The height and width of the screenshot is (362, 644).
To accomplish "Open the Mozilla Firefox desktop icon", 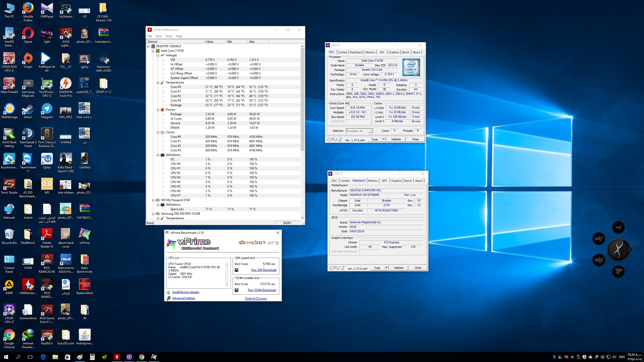I will [28, 12].
